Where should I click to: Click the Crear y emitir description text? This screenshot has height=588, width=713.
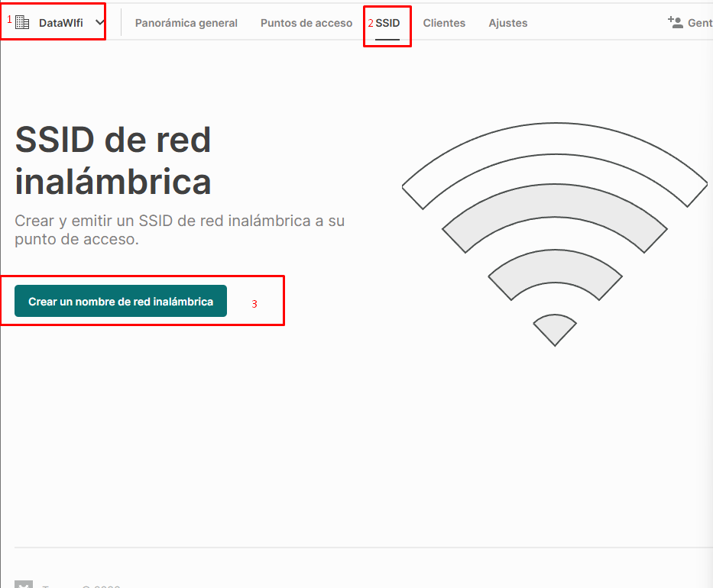click(x=180, y=230)
